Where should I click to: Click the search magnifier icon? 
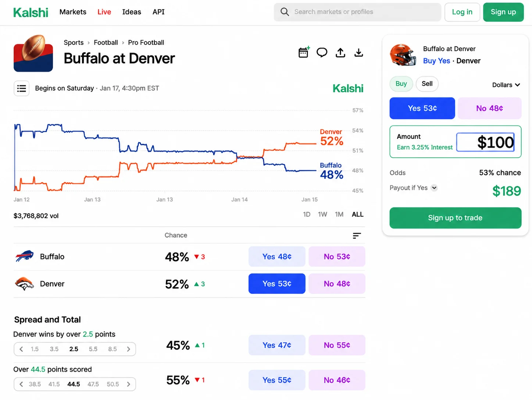(285, 12)
